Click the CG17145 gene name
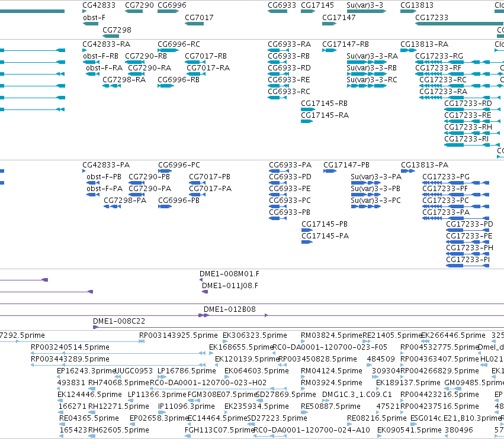The height and width of the screenshot is (439, 504). (317, 5)
